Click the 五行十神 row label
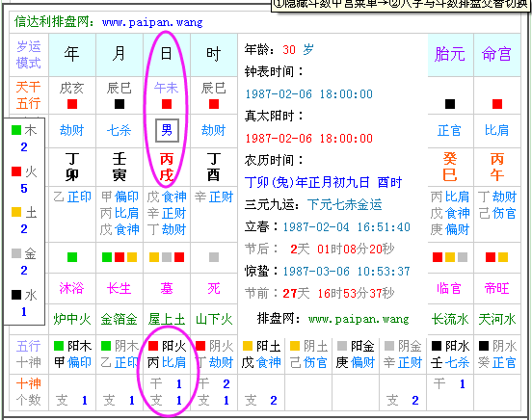Image resolution: width=532 pixels, height=420 pixels. [29, 354]
